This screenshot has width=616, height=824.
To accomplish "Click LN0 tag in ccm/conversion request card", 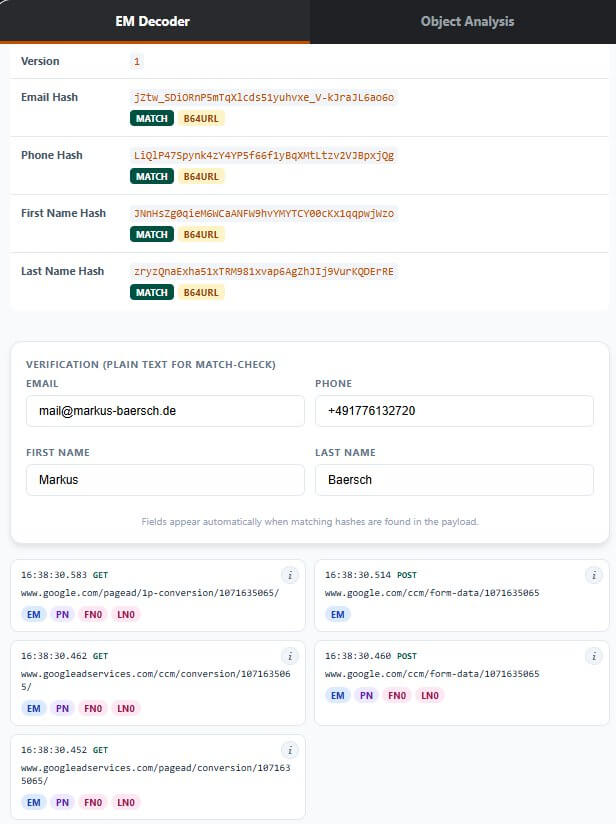I will 126,709.
